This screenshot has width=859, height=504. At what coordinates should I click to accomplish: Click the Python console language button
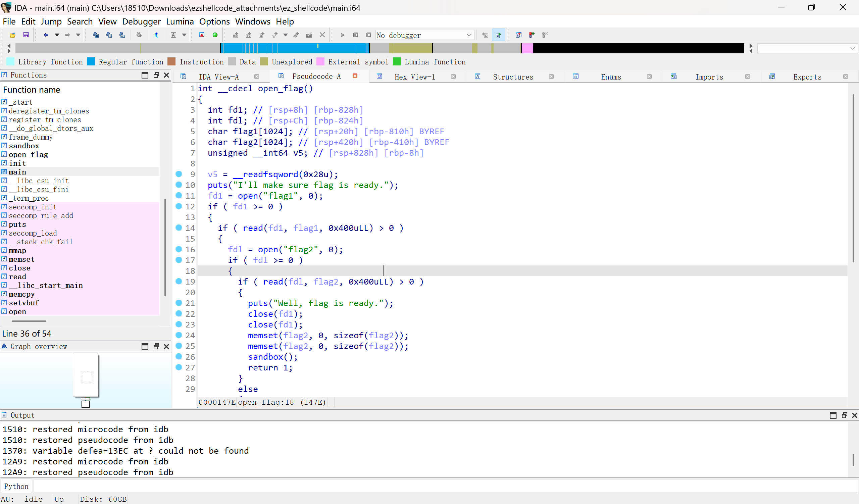pyautogui.click(x=16, y=486)
